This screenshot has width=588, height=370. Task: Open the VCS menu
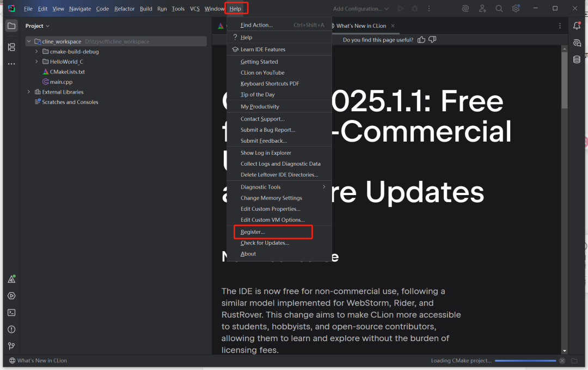click(194, 9)
